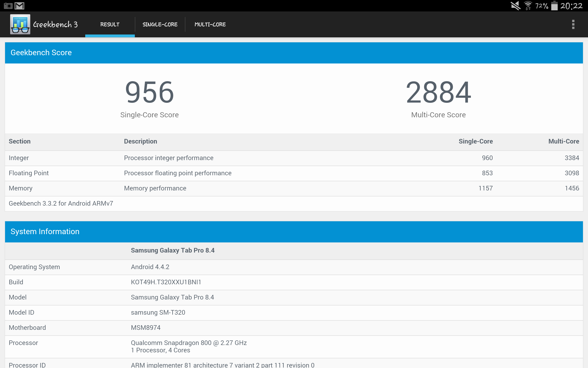Select the Floating Point row label
The height and width of the screenshot is (368, 588).
[29, 173]
